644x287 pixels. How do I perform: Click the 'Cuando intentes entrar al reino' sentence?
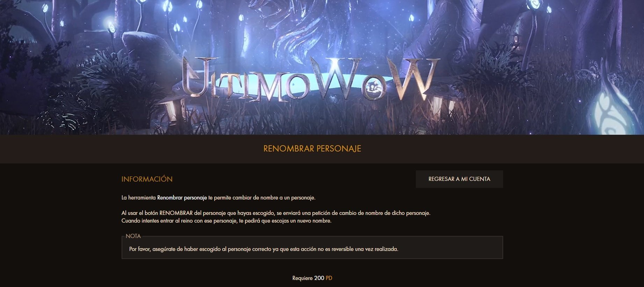tap(226, 221)
